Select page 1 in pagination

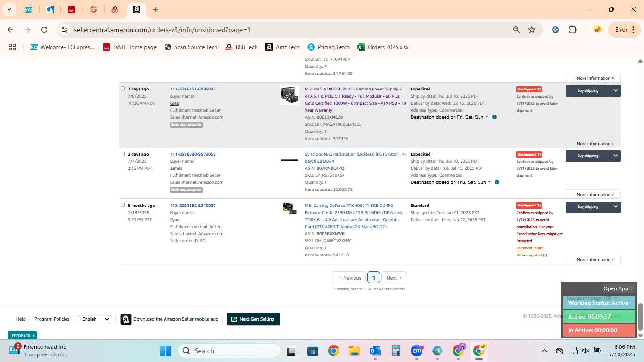[x=373, y=278]
